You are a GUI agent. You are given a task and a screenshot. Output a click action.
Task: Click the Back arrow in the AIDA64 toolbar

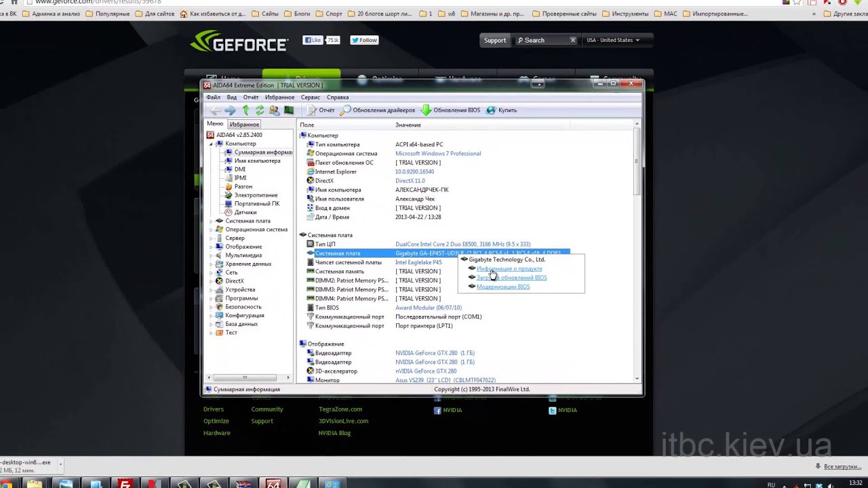(216, 110)
